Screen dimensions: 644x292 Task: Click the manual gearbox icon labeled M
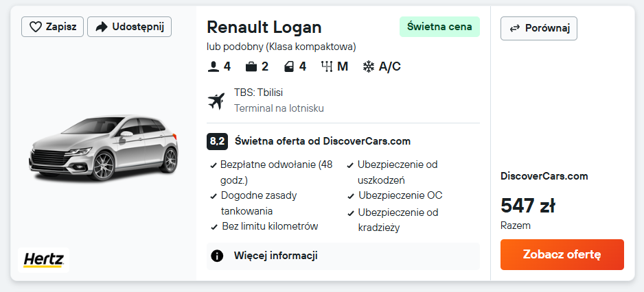point(327,66)
